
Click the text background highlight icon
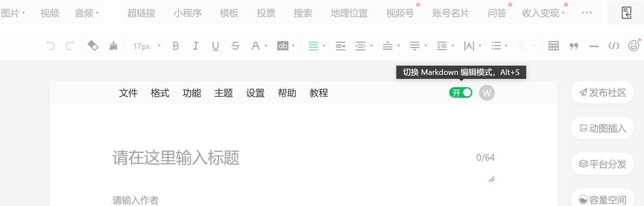[283, 46]
